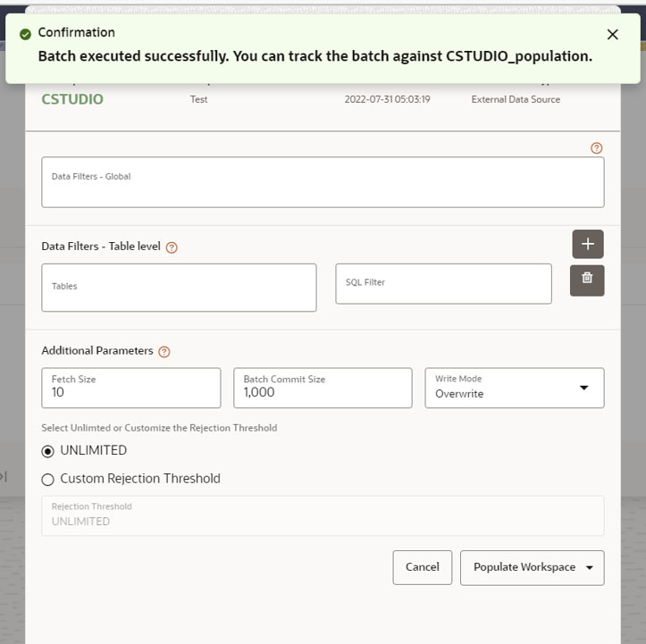
Task: Click the Fetch Size field
Action: click(131, 388)
